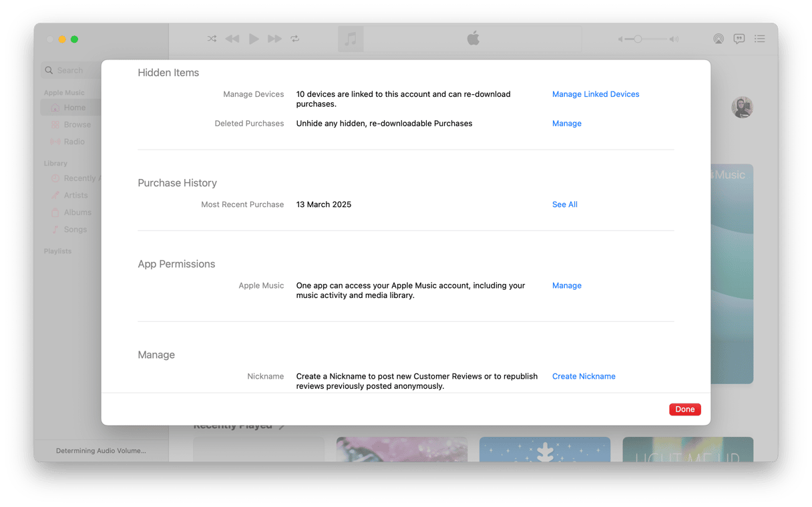Click the Playlists sidebar heading
Image resolution: width=812 pixels, height=507 pixels.
(57, 251)
